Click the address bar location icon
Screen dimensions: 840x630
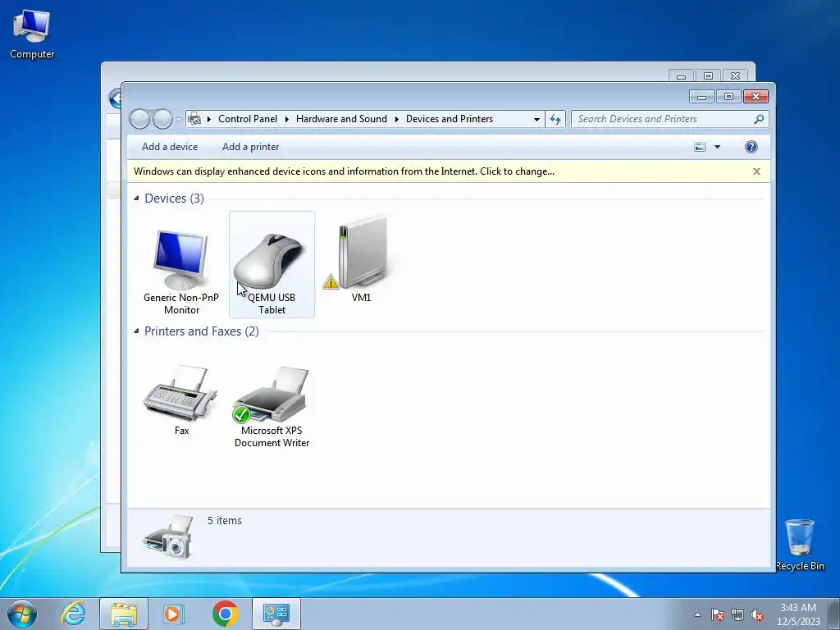coord(195,119)
